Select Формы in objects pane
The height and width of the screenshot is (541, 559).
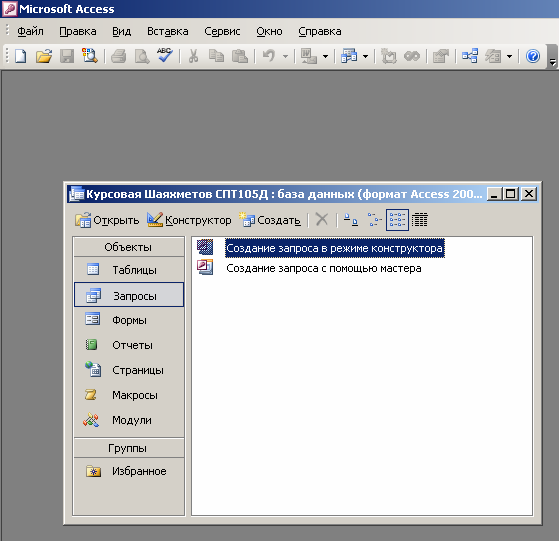point(129,320)
